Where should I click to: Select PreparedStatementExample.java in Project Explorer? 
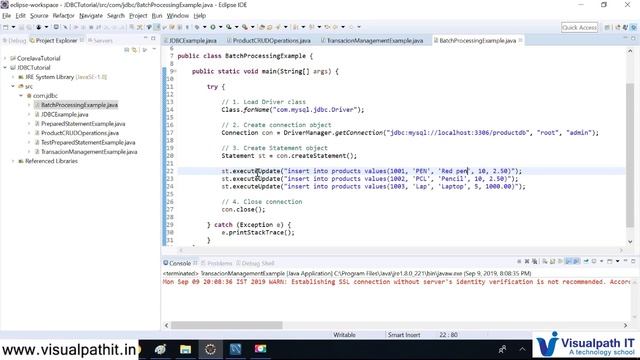coord(83,124)
